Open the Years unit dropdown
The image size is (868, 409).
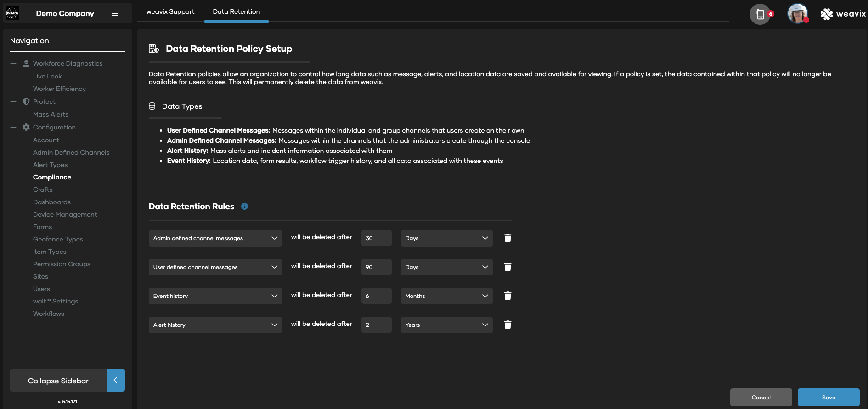(446, 325)
